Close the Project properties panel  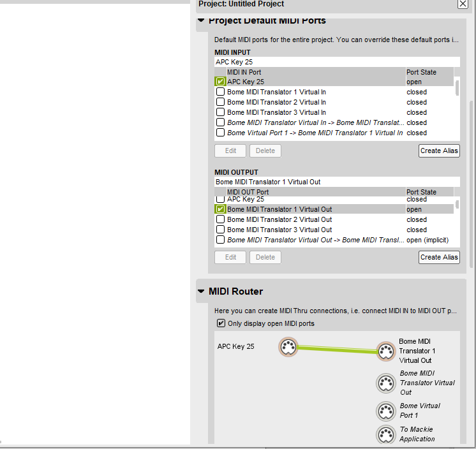pyautogui.click(x=463, y=4)
